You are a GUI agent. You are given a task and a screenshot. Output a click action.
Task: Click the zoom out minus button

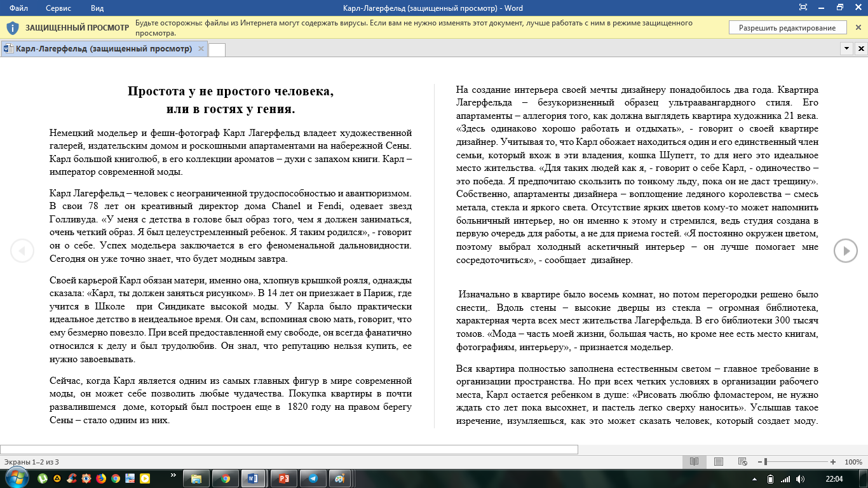759,462
